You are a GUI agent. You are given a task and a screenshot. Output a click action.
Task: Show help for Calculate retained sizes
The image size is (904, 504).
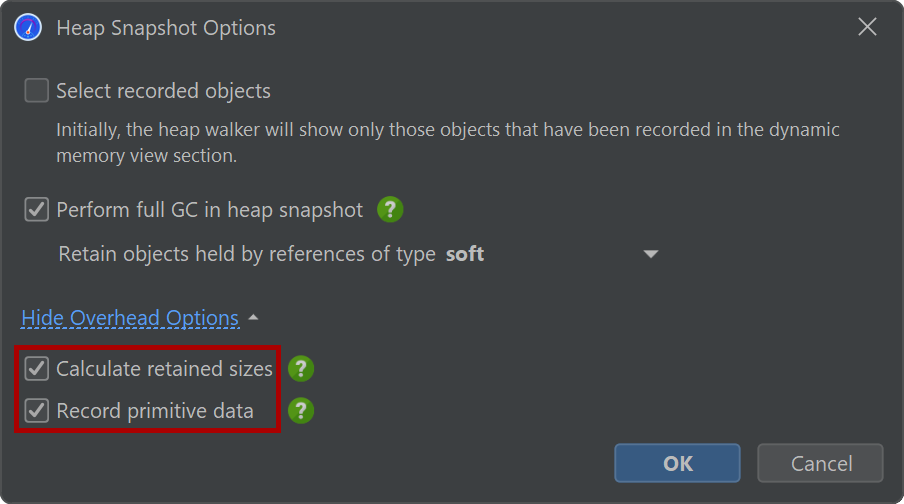(x=301, y=369)
